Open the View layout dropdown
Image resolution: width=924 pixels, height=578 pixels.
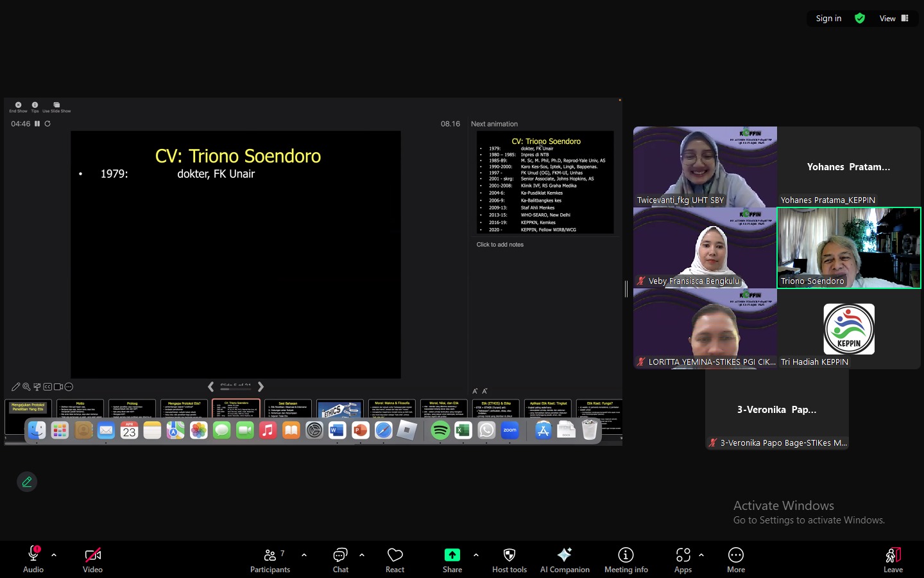click(x=894, y=18)
